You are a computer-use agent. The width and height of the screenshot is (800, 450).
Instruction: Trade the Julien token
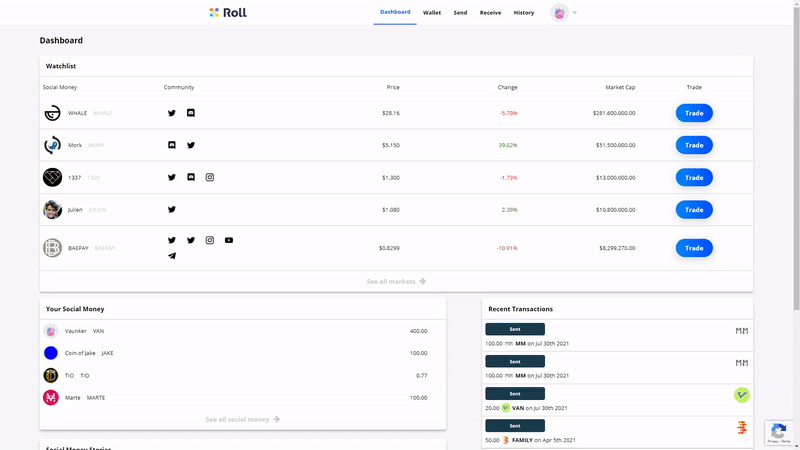(694, 210)
